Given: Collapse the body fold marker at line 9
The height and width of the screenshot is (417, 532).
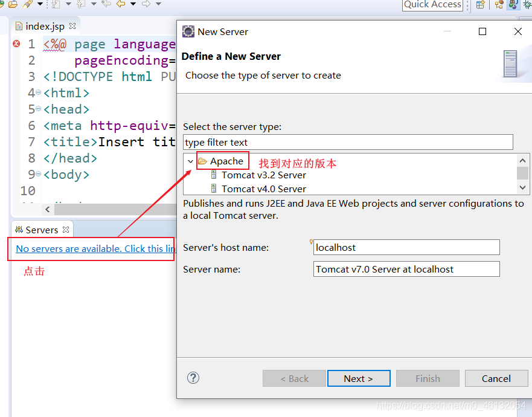Looking at the screenshot, I should 38,174.
